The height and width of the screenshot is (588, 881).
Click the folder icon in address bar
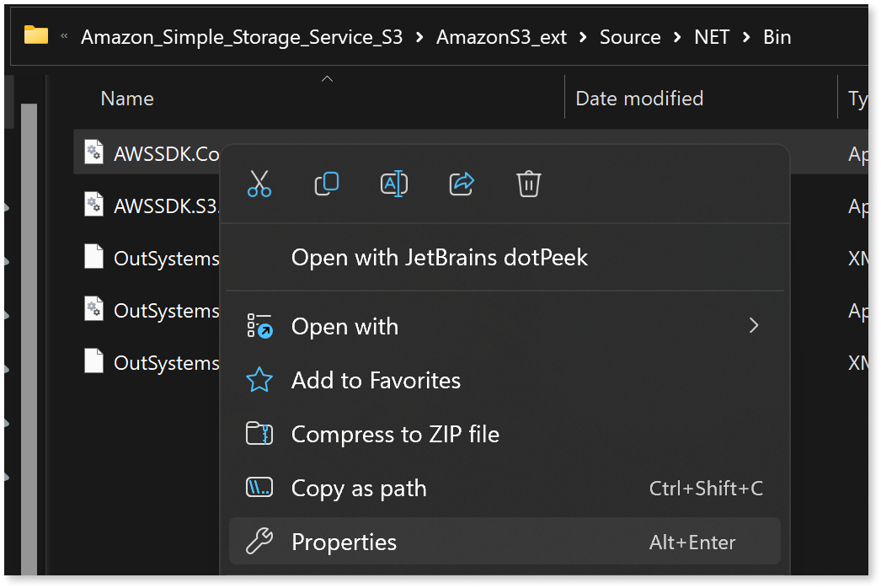point(36,36)
